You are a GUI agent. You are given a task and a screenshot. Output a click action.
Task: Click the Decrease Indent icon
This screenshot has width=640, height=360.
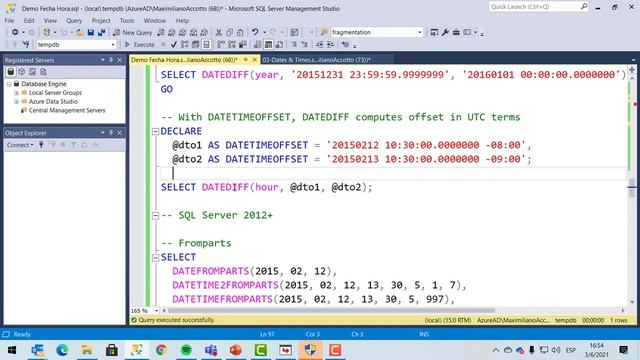[x=320, y=44]
